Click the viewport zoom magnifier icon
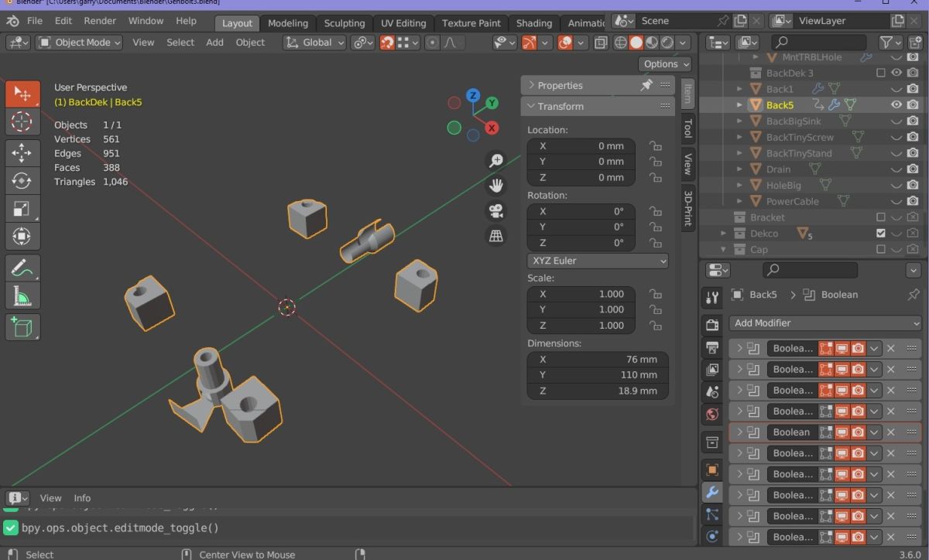929x560 pixels. [496, 160]
